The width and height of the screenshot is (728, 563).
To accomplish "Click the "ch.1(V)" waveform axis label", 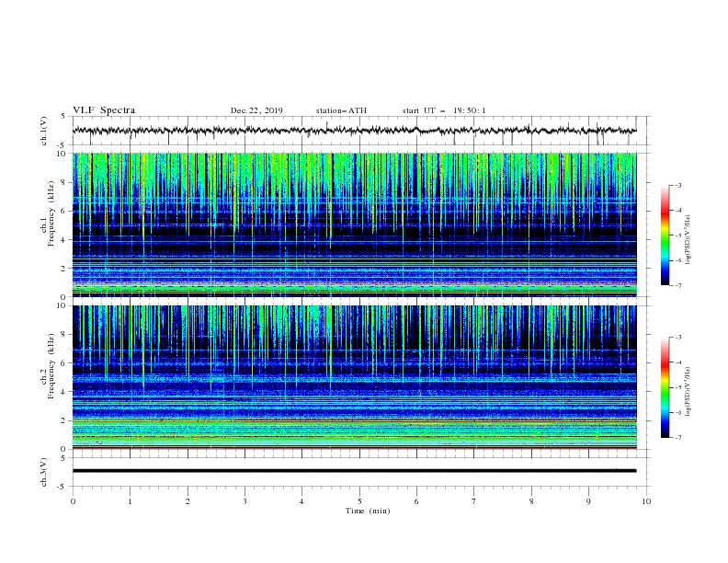I will pyautogui.click(x=44, y=131).
